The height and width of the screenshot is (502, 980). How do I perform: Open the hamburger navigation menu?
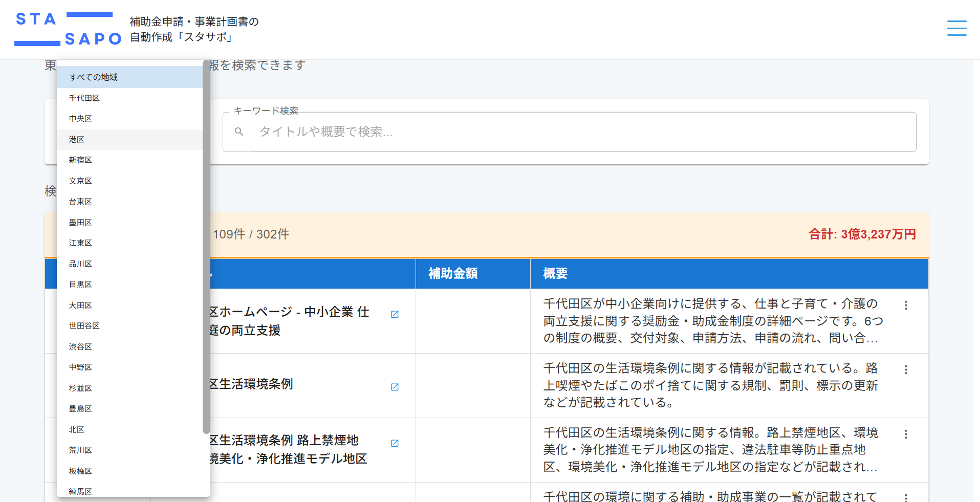(x=956, y=29)
